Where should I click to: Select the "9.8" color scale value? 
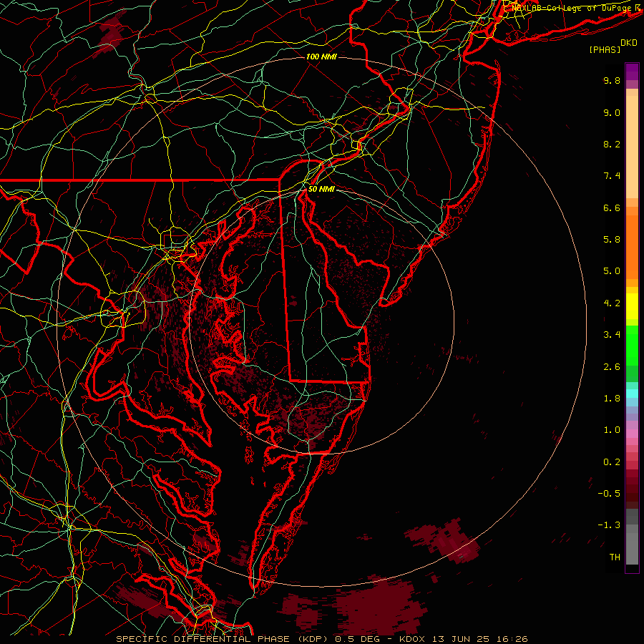pyautogui.click(x=612, y=80)
